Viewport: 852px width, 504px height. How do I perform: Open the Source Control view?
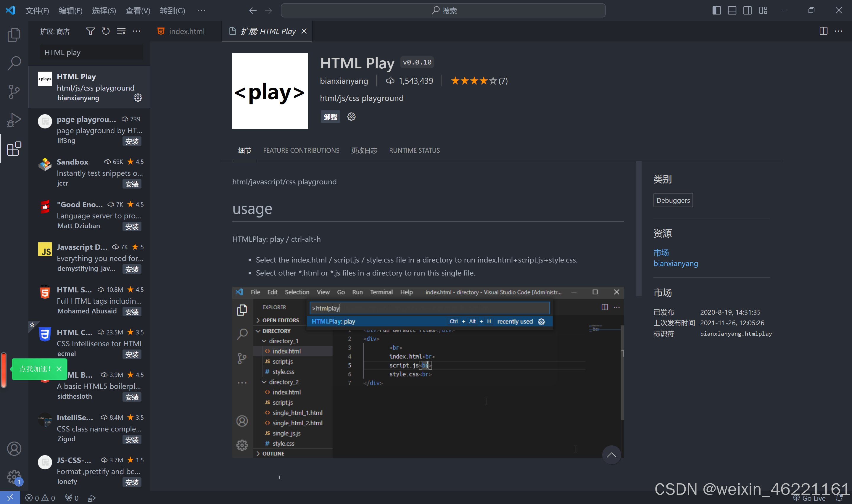click(14, 91)
